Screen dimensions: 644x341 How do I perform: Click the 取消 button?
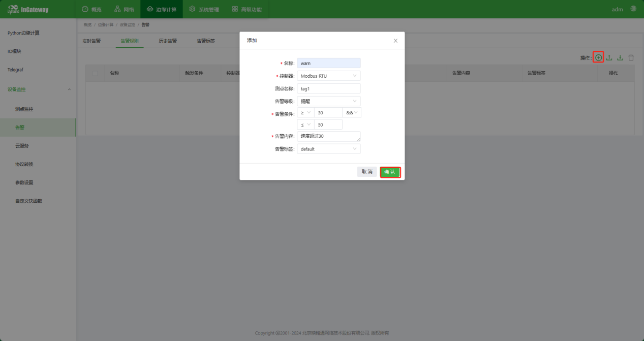[x=367, y=172]
